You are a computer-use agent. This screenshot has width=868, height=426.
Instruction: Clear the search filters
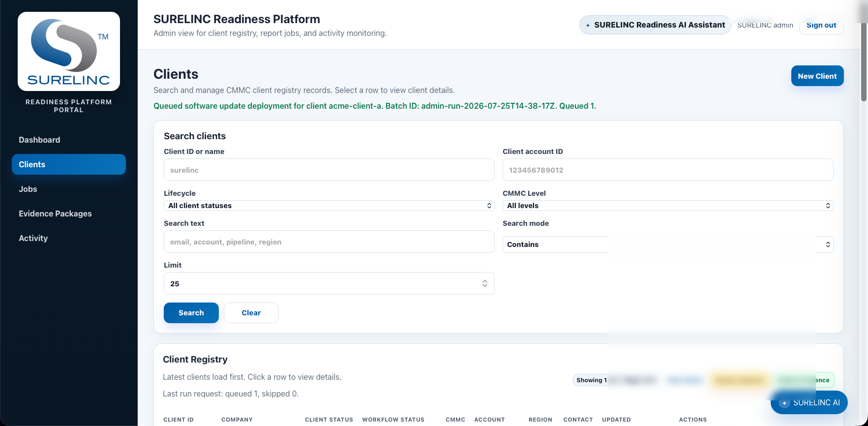251,313
